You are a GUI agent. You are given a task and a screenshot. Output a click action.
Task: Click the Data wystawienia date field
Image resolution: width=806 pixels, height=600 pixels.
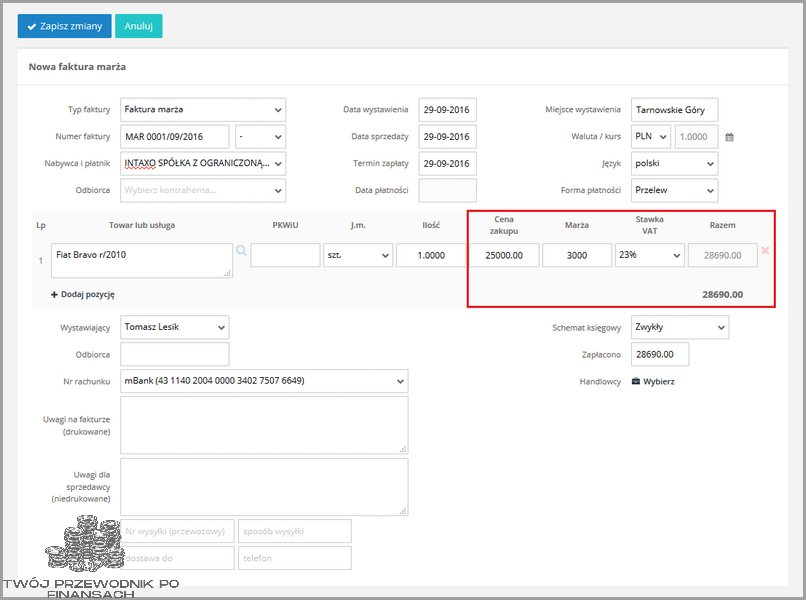447,110
